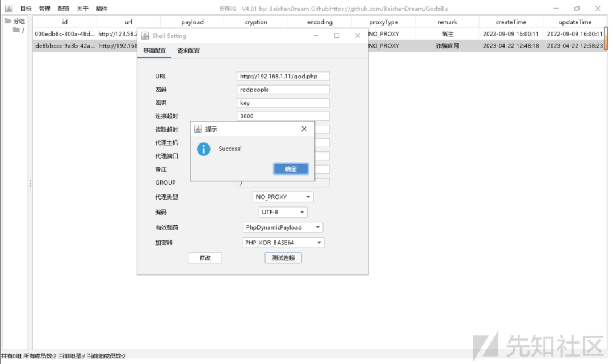Open the 关于 menu
The height and width of the screenshot is (364, 613).
click(x=82, y=9)
